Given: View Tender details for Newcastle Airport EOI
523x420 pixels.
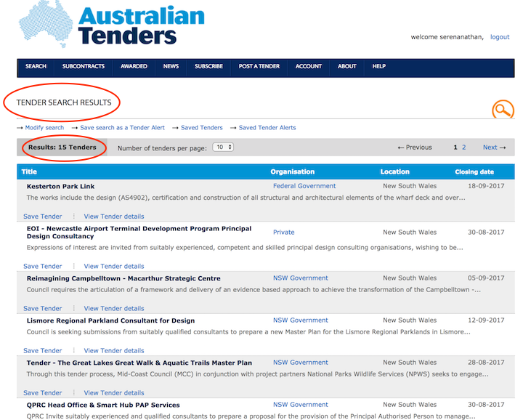Looking at the screenshot, I should click(x=114, y=266).
